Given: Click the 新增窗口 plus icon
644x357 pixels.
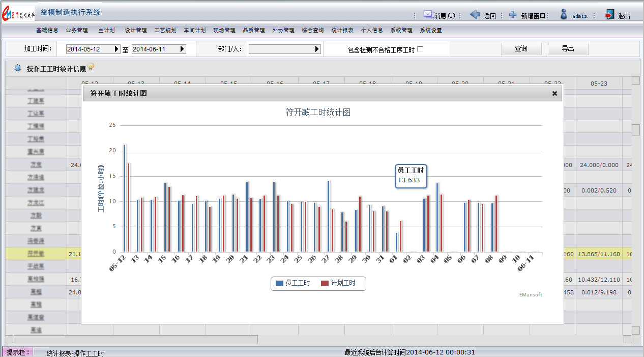Looking at the screenshot, I should pyautogui.click(x=513, y=15).
